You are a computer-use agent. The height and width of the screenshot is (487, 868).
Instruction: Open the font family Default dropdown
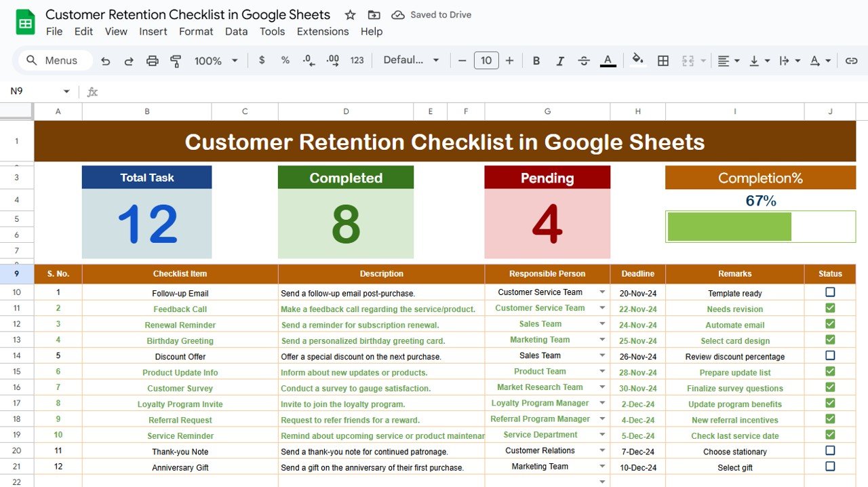tap(411, 60)
